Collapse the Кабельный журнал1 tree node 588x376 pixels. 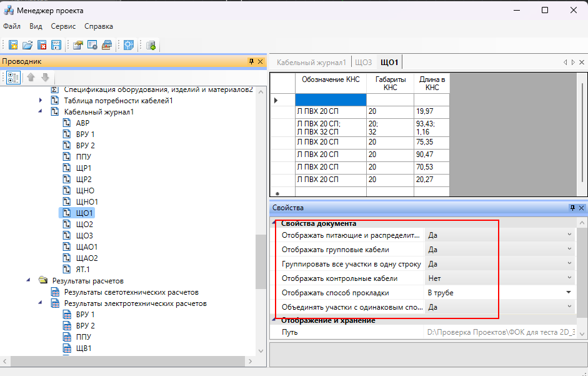pos(41,112)
